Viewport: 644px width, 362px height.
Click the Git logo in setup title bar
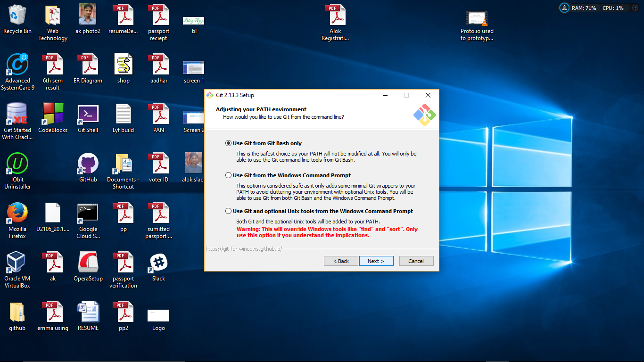point(210,95)
